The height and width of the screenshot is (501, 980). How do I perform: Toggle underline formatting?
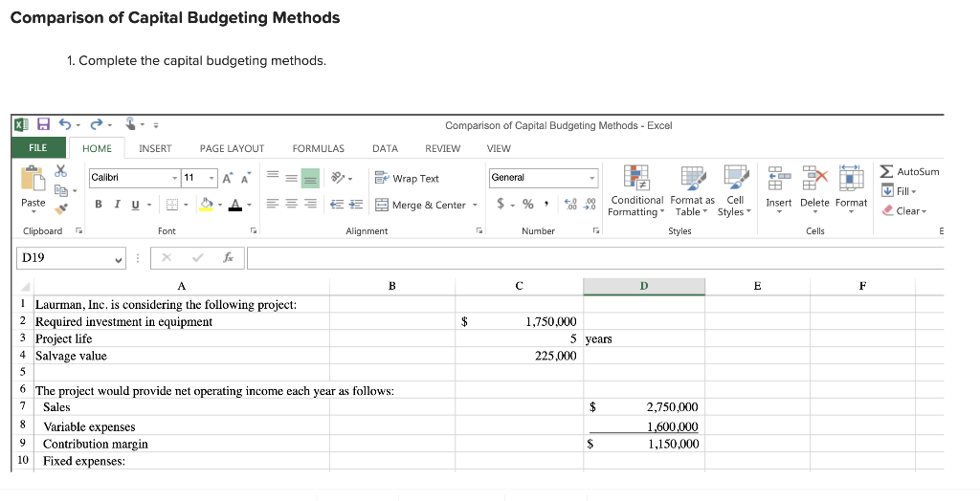(135, 205)
